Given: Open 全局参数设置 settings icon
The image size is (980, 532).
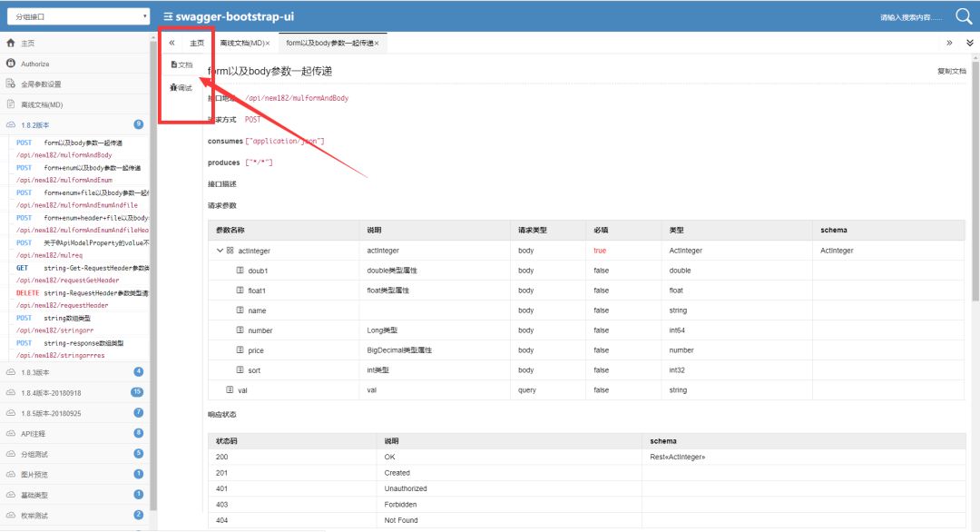Looking at the screenshot, I should coord(11,84).
